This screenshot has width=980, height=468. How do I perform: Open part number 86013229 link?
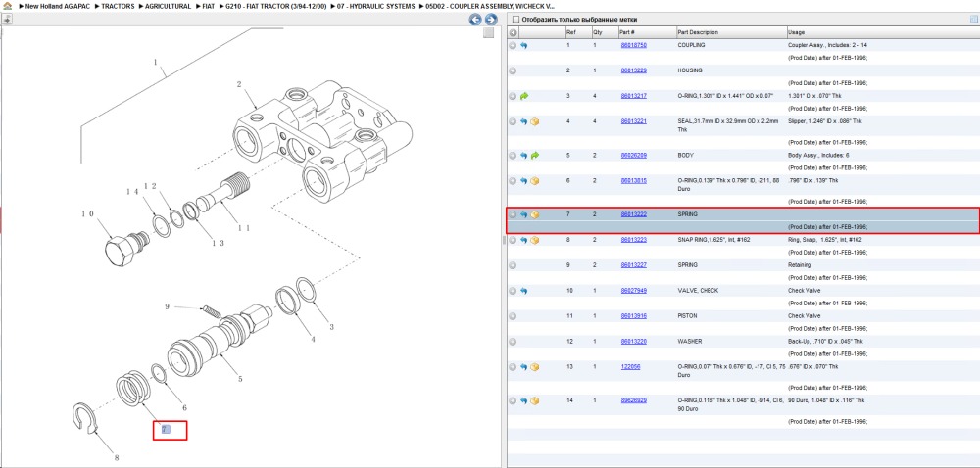tap(633, 70)
